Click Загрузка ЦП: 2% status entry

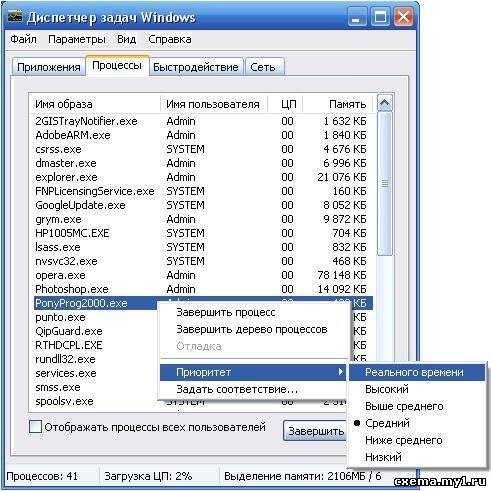pyautogui.click(x=148, y=476)
